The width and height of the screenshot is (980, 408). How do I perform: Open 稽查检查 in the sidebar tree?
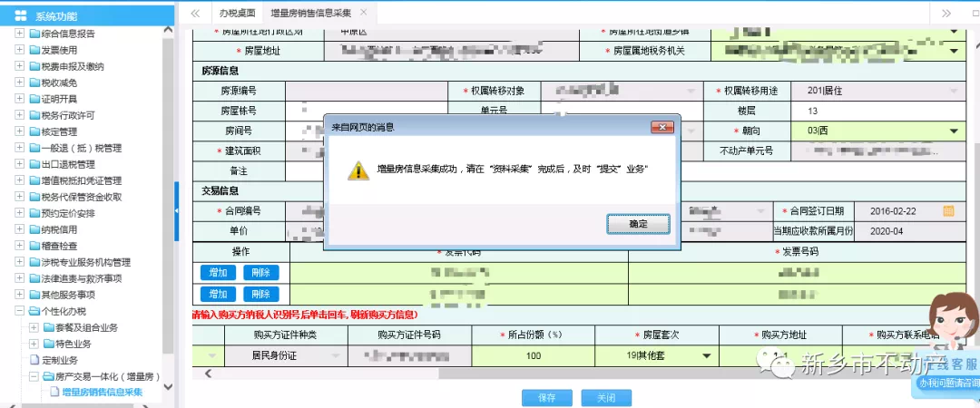(x=59, y=246)
